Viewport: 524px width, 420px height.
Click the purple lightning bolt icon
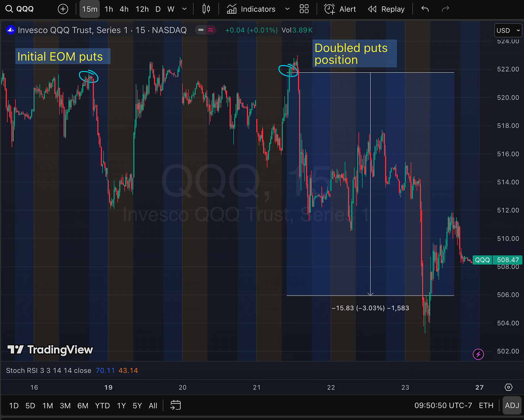click(x=478, y=354)
